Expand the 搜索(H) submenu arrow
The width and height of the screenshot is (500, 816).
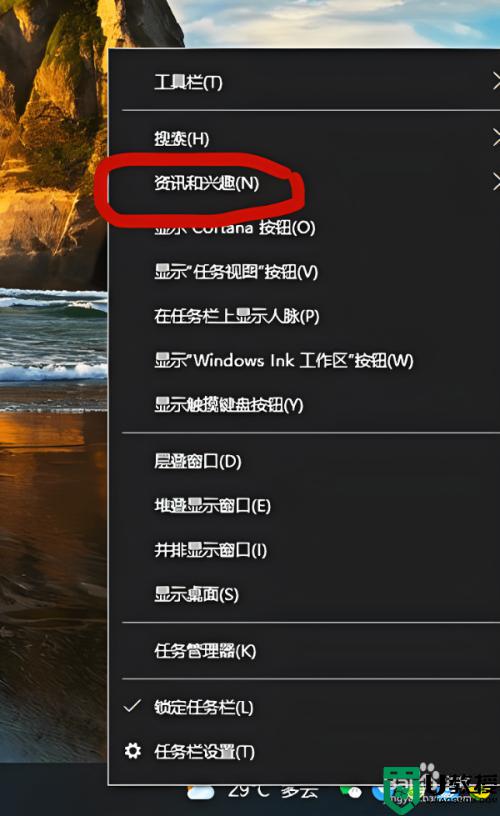[x=496, y=138]
